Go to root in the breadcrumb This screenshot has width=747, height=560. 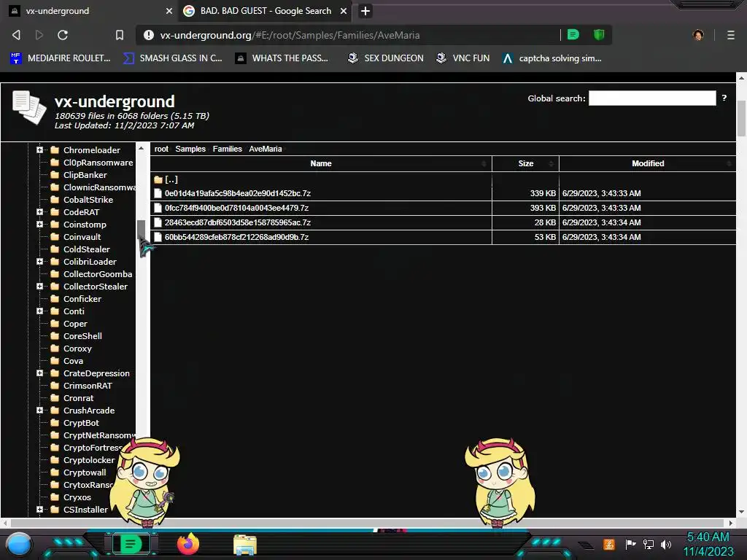[161, 149]
